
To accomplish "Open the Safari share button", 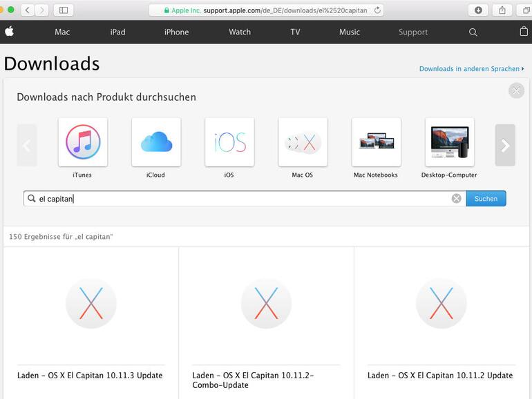I will pos(502,10).
